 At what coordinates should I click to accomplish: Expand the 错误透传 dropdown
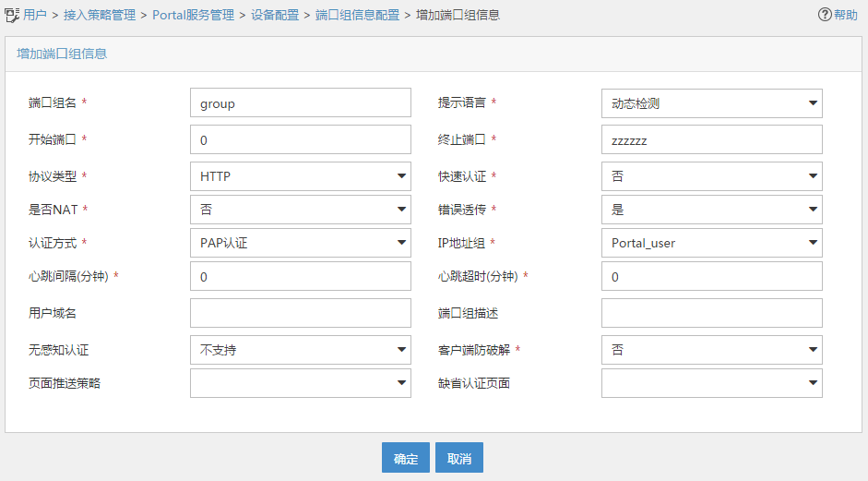[x=711, y=210]
